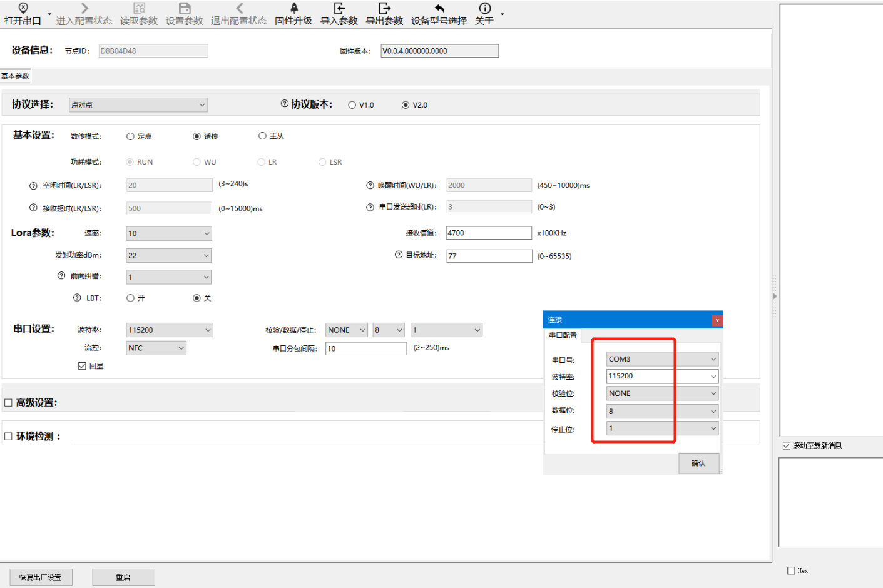
Task: Enable LBT with the 开 radio button
Action: (x=131, y=298)
